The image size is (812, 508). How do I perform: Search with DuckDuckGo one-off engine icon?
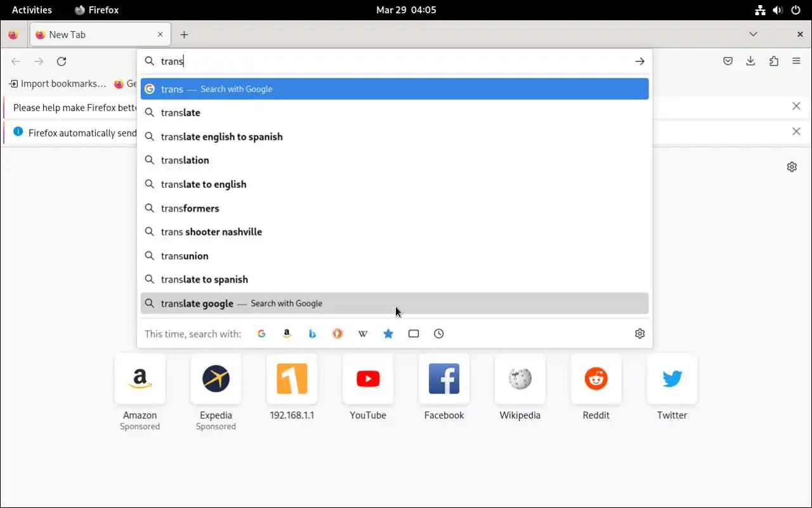point(337,333)
